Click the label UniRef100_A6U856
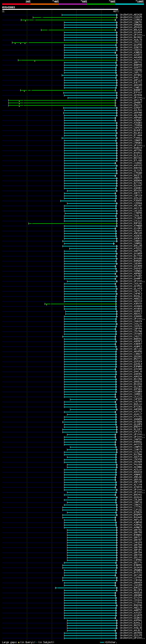 point(131,352)
